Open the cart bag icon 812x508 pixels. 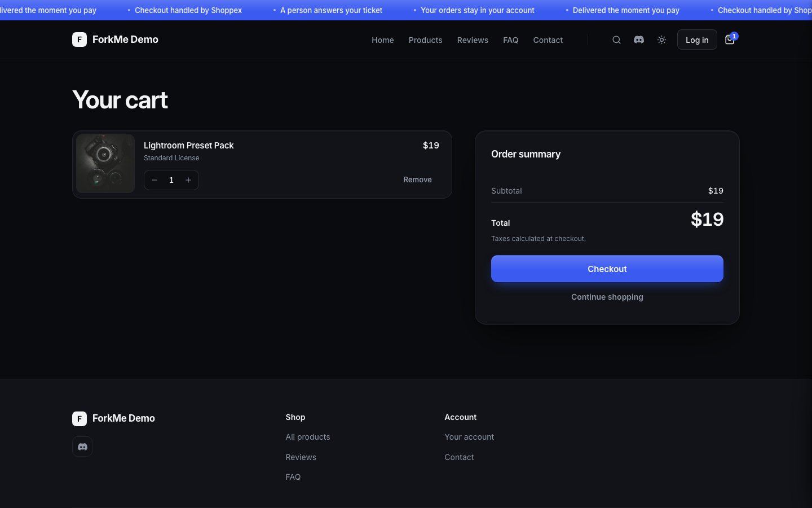tap(730, 40)
